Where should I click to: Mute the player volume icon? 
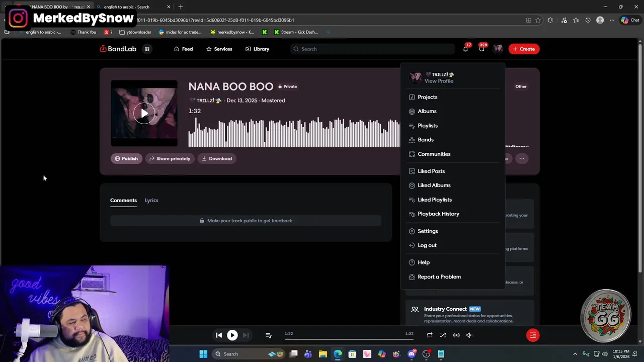469,335
